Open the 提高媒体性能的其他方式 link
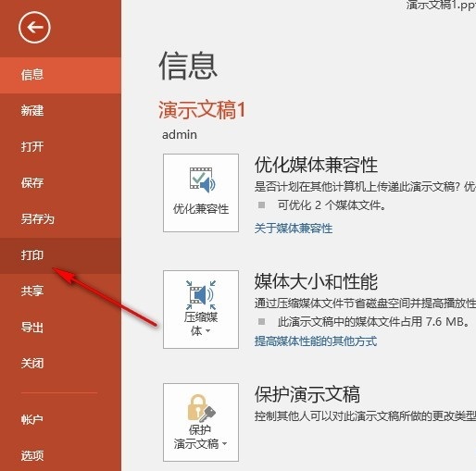The image size is (476, 471). click(316, 341)
